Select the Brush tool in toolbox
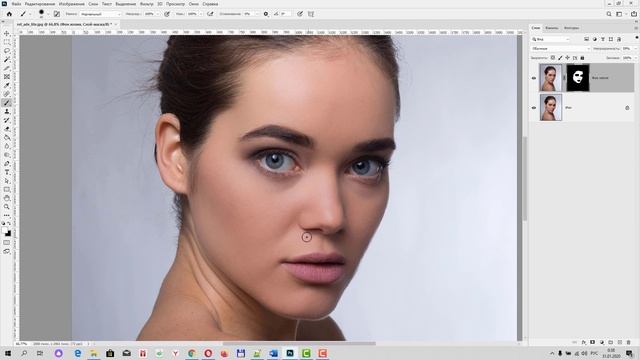The width and height of the screenshot is (640, 360). 7,103
